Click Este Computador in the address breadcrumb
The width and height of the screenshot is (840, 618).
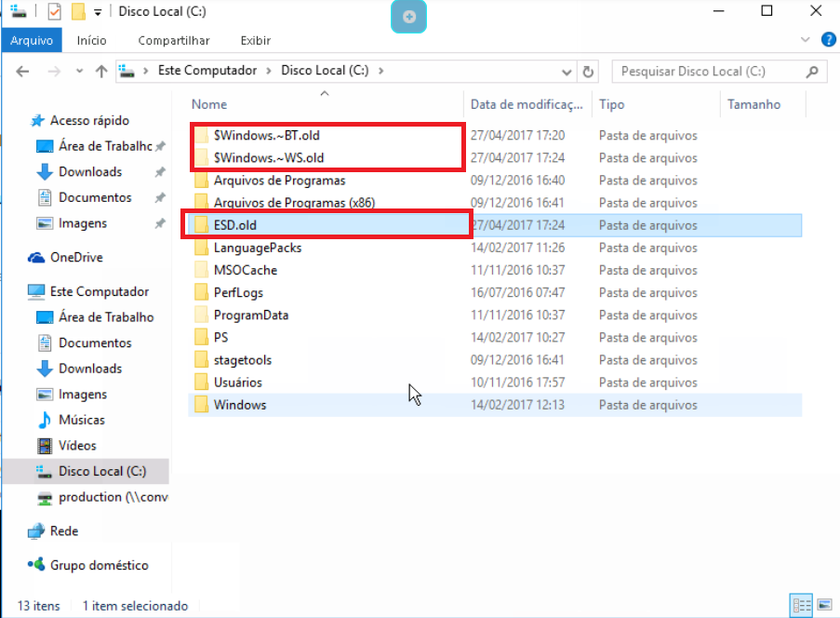click(x=207, y=70)
